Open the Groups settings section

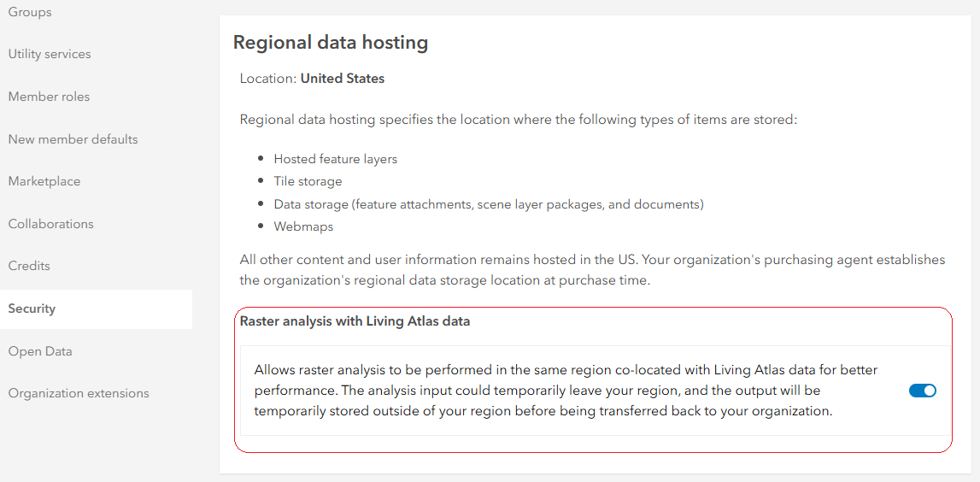(x=30, y=12)
